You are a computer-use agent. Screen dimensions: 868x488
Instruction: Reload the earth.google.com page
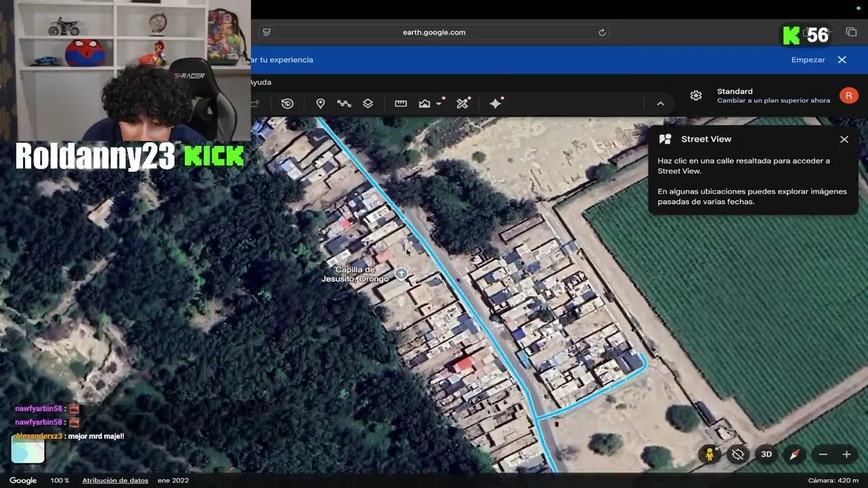coord(601,32)
